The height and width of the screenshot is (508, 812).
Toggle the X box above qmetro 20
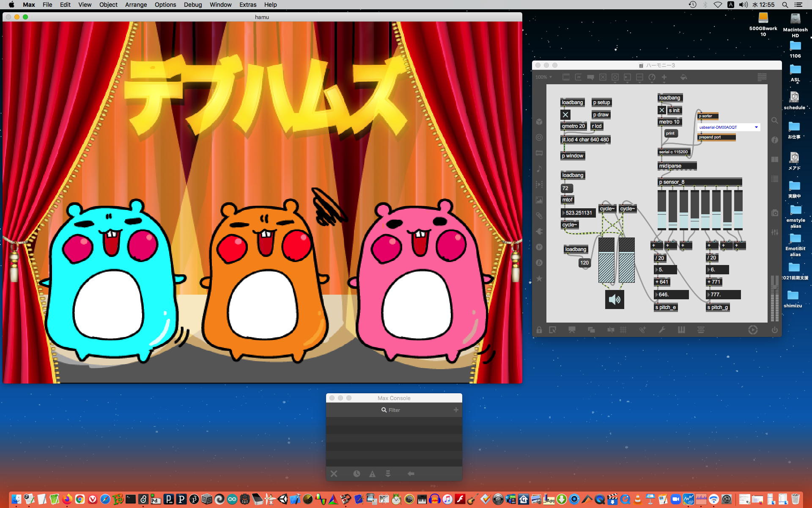pyautogui.click(x=565, y=115)
